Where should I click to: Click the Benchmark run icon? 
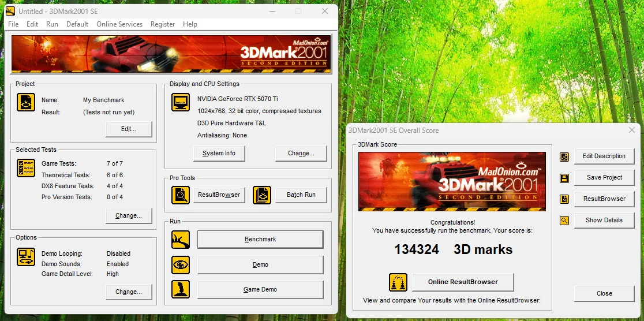pos(181,240)
